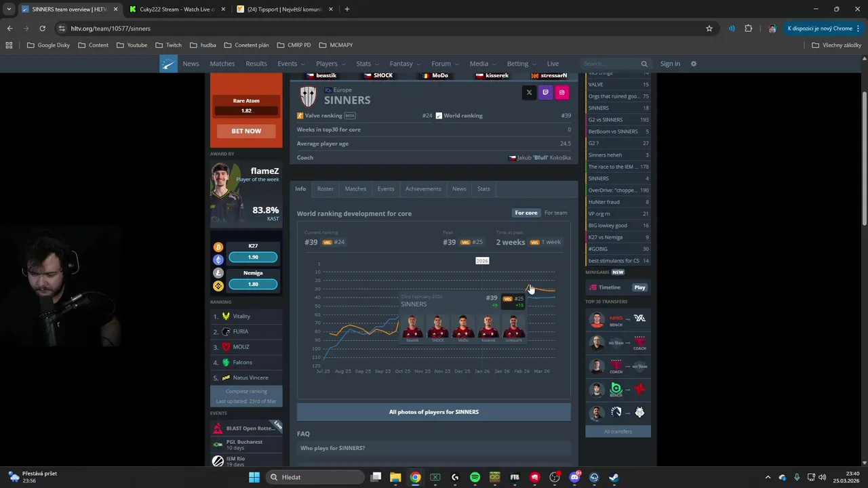Open 'G2 vs SINNERS' forum thread

(x=618, y=119)
